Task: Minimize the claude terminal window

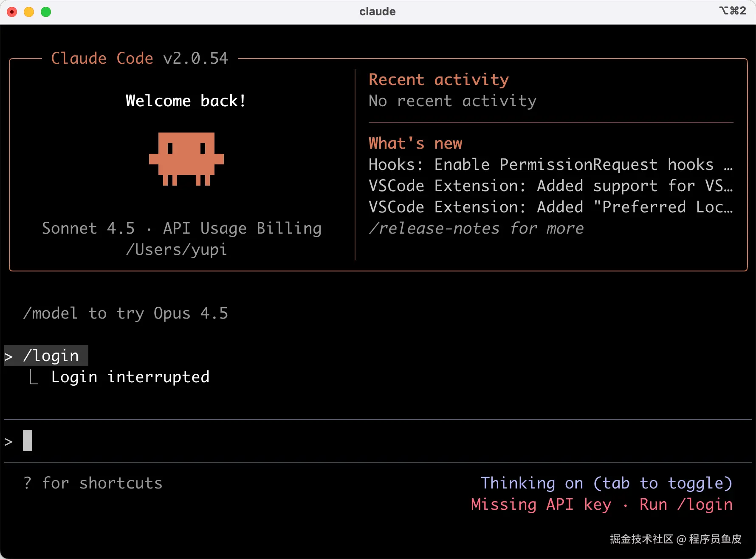Action: coord(29,12)
